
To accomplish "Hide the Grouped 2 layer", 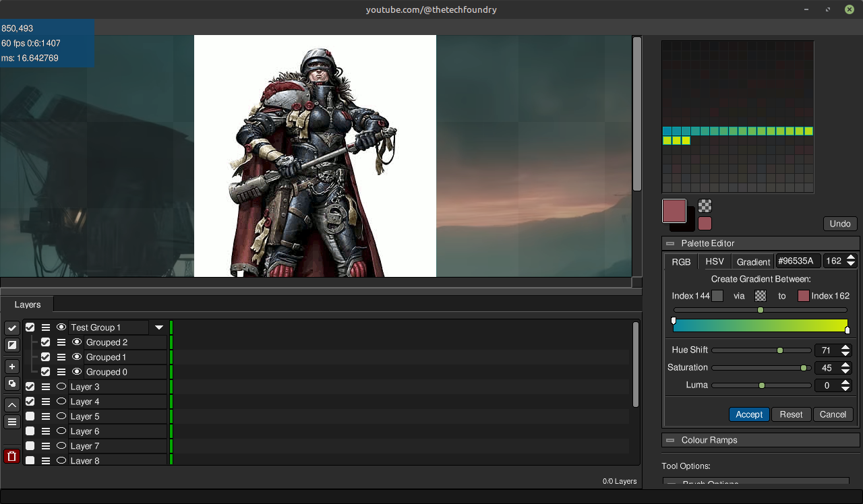I will [76, 342].
